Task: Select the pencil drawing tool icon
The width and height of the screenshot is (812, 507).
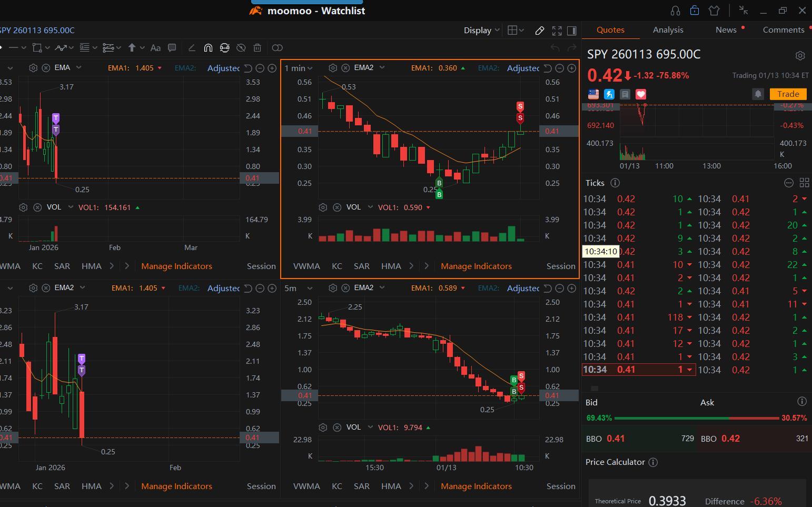Action: point(540,31)
